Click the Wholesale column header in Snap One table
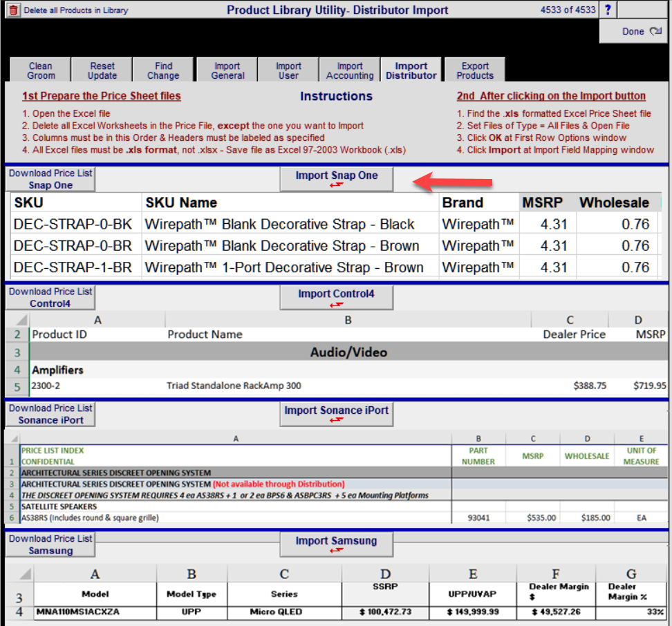Screen dimensions: 672x626 [616, 202]
